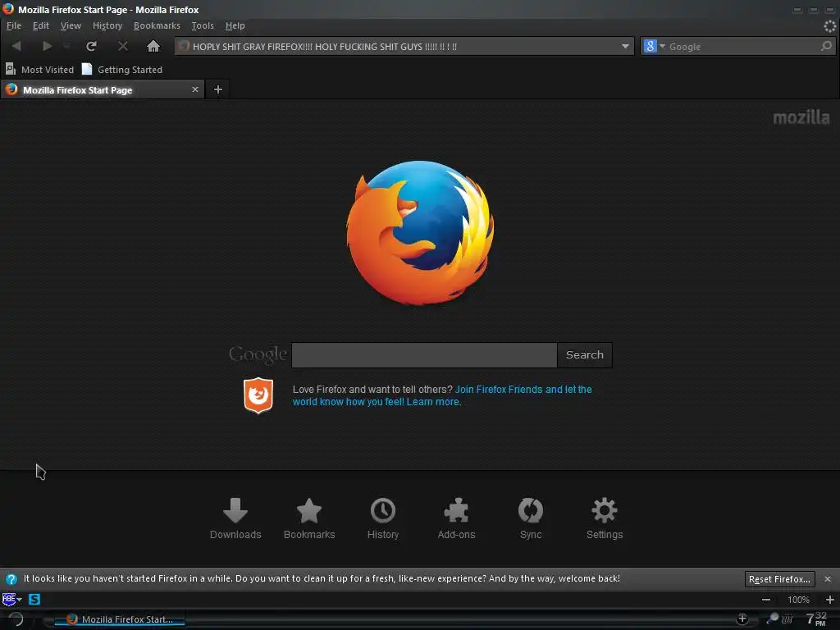This screenshot has height=630, width=840.
Task: Expand the address bar history dropdown
Action: point(625,47)
